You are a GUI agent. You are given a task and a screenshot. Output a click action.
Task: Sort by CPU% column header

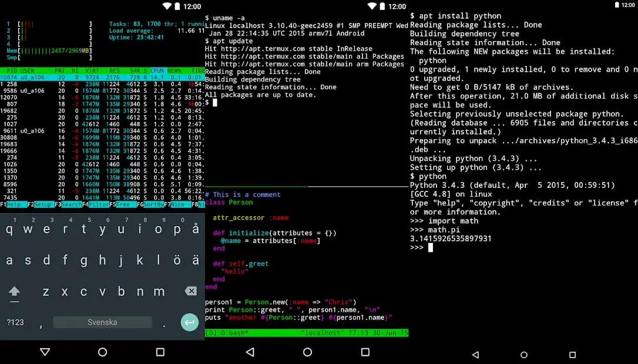[x=157, y=71]
